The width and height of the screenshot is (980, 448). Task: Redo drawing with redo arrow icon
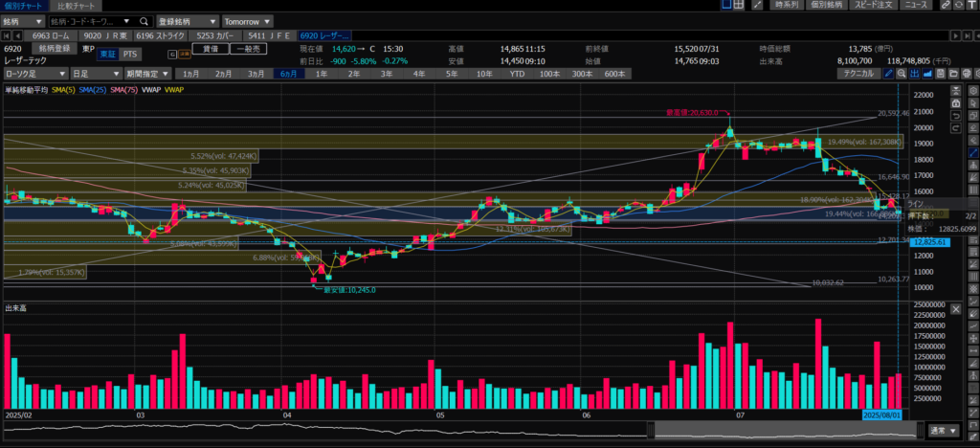tap(956, 128)
